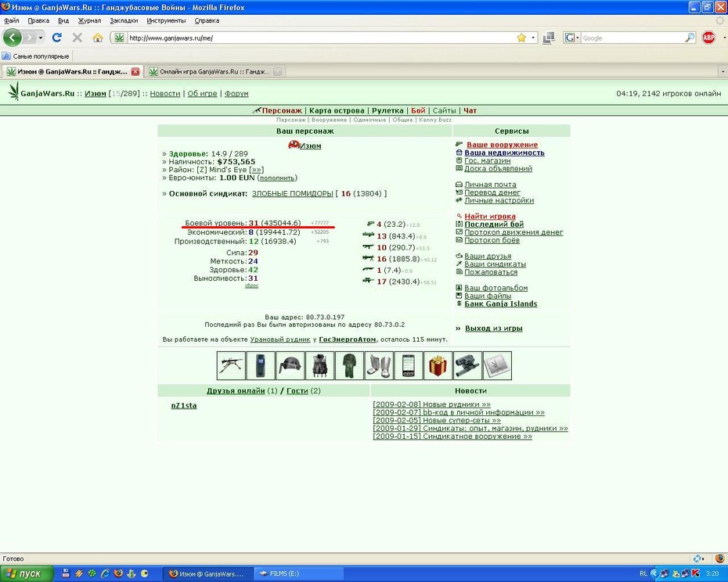Open the helmet item slot
Screen dimensions: 728x582
pyautogui.click(x=290, y=365)
